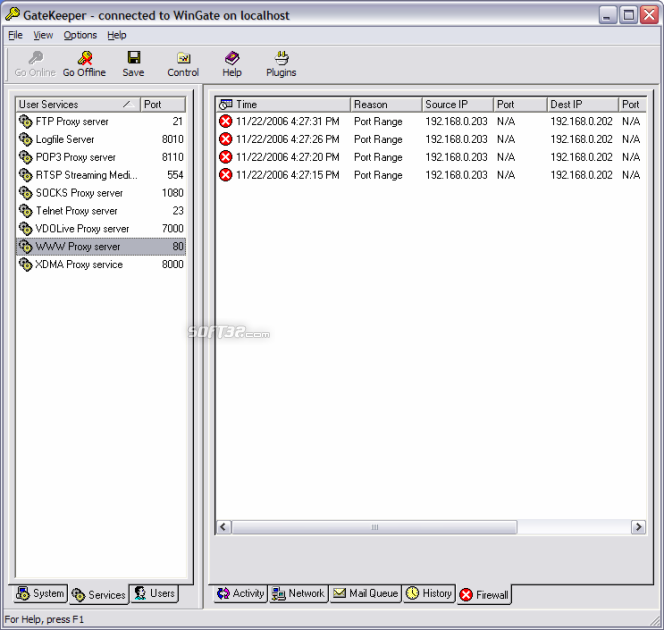Click the SOCKS Proxy server gear icon
This screenshot has width=664, height=630.
[x=26, y=193]
